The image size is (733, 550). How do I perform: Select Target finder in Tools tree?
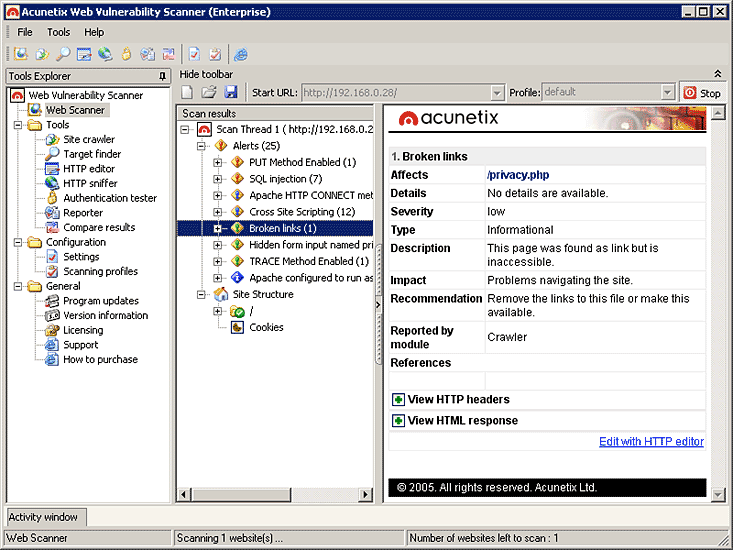point(92,154)
